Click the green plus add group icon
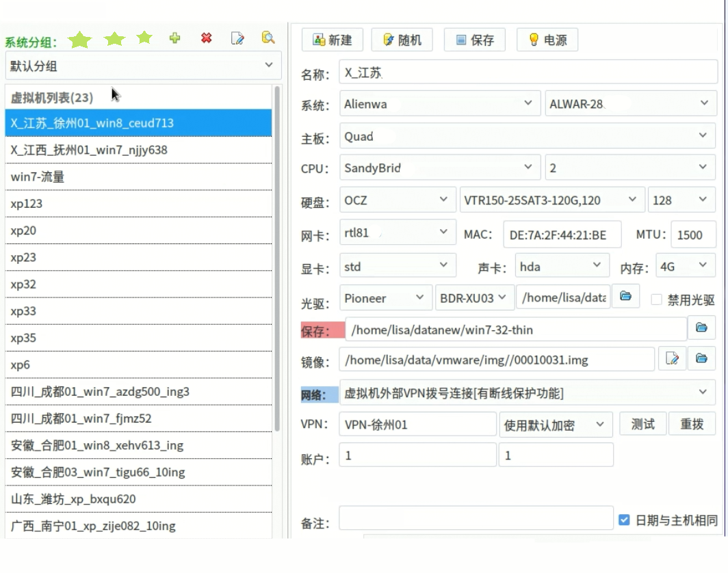 [x=175, y=38]
